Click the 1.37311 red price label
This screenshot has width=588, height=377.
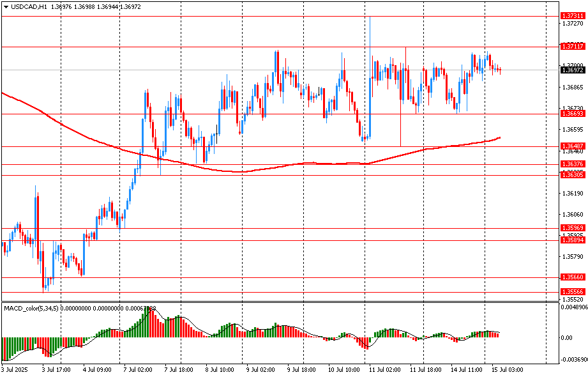(573, 15)
